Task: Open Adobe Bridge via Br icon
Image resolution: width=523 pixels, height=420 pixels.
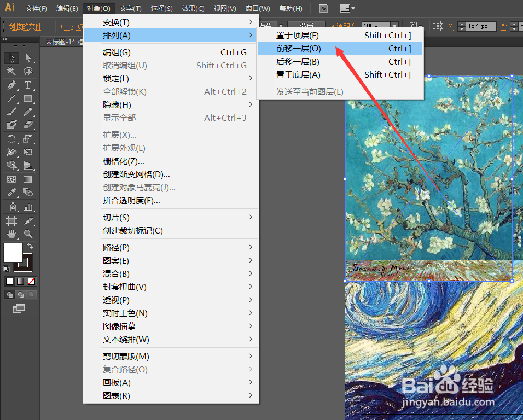Action: (323, 9)
